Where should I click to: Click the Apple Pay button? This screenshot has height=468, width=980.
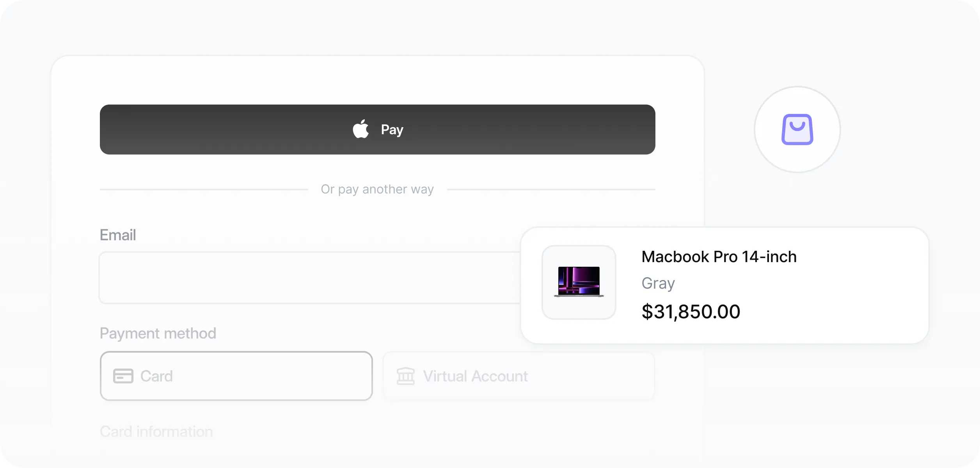click(x=377, y=129)
